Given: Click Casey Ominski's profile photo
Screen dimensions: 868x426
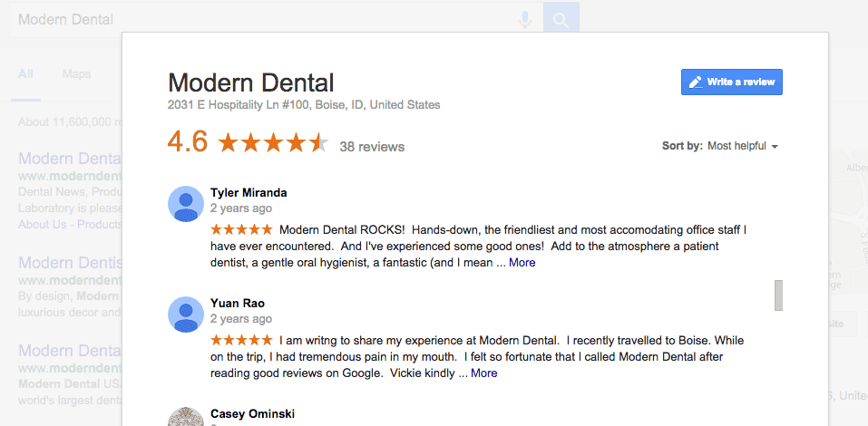Looking at the screenshot, I should [186, 417].
